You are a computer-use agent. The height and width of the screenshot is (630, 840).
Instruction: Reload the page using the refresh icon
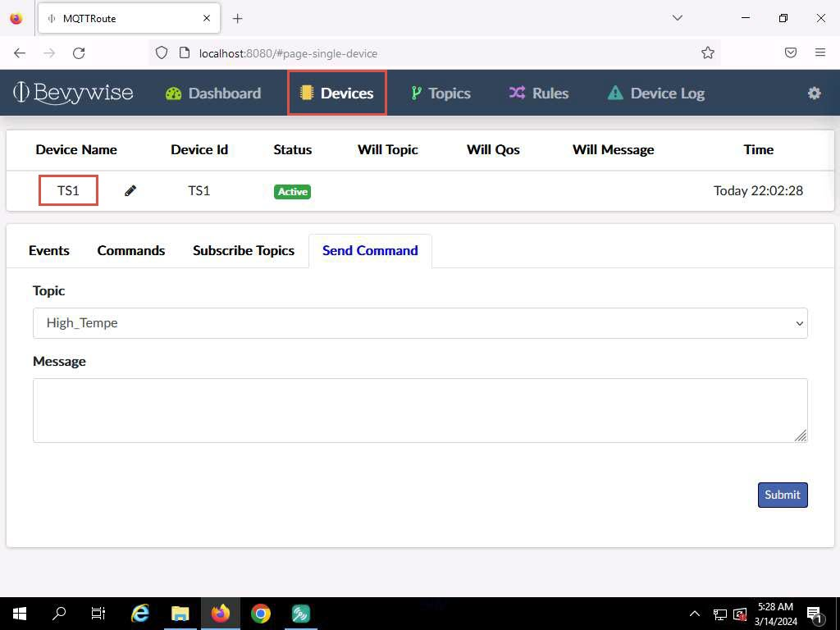pyautogui.click(x=79, y=53)
